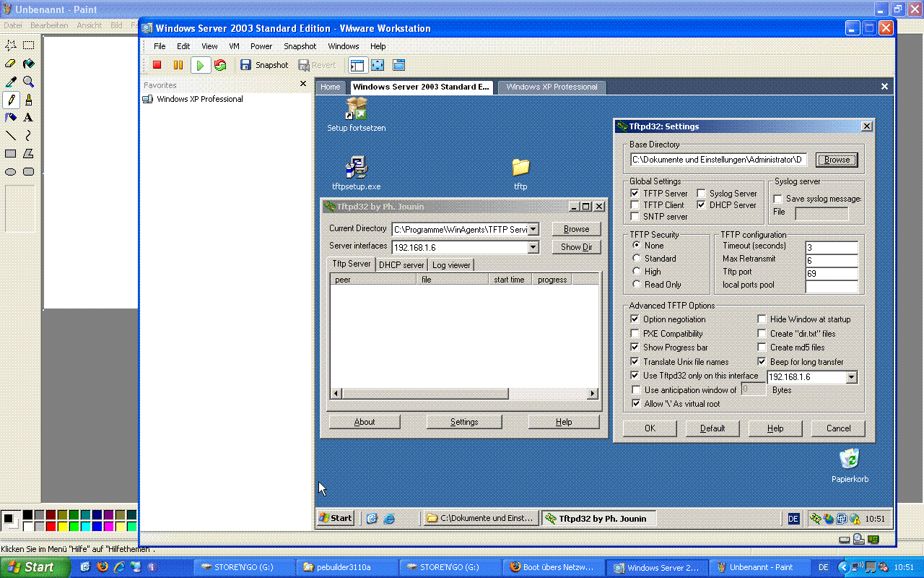
Task: Select the Free-Form Select tool in Paint
Action: (11, 46)
